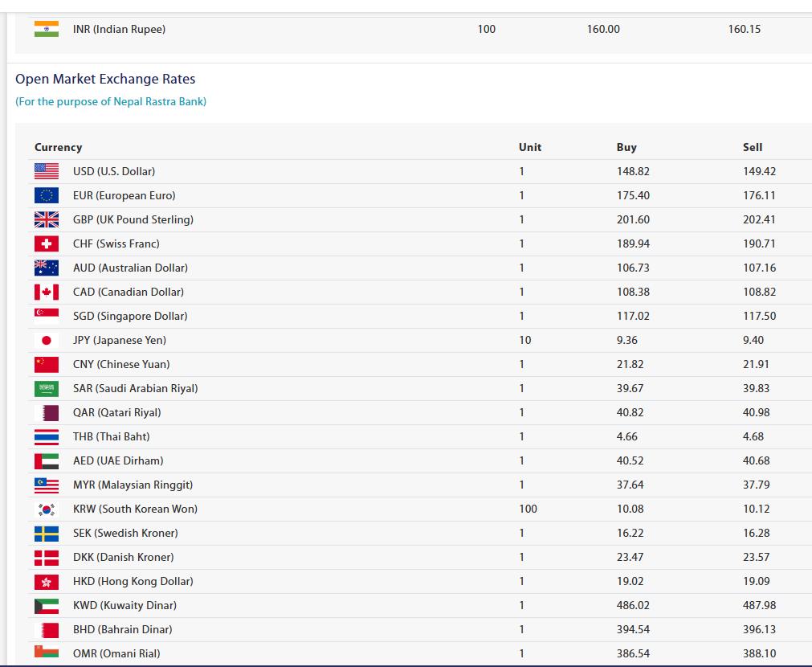
Task: Select USD (U.S. Dollar) currency label
Action: (x=114, y=171)
